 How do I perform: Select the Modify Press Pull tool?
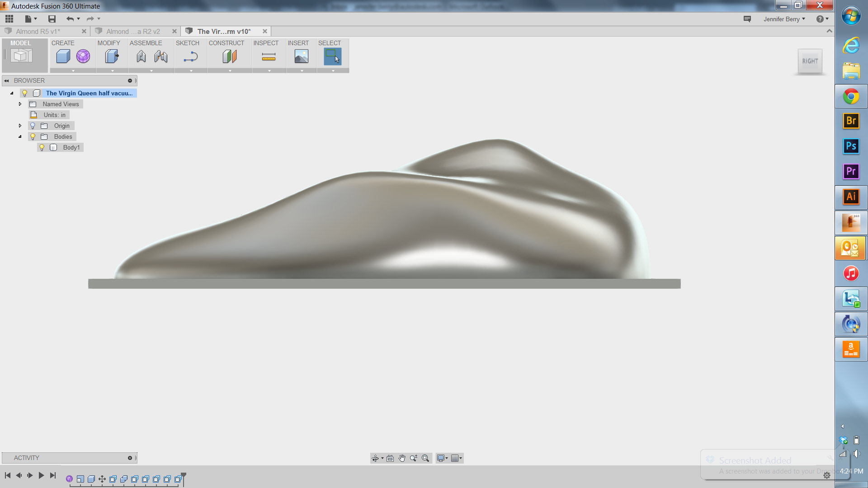112,56
